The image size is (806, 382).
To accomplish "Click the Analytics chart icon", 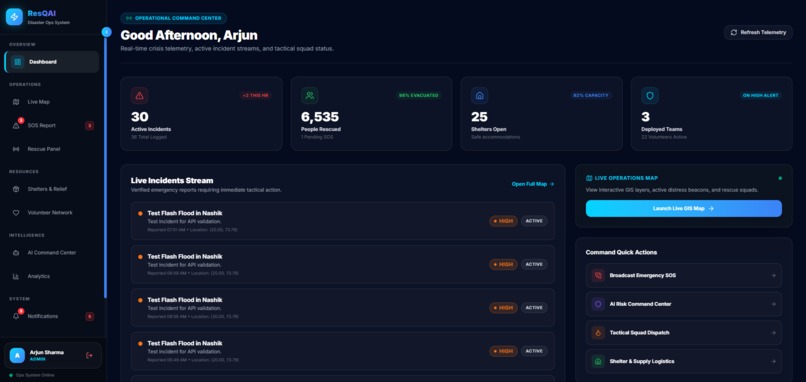I will point(16,277).
